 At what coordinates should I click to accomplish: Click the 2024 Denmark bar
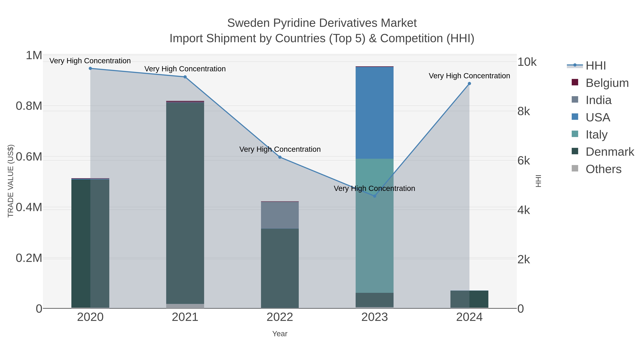469,299
